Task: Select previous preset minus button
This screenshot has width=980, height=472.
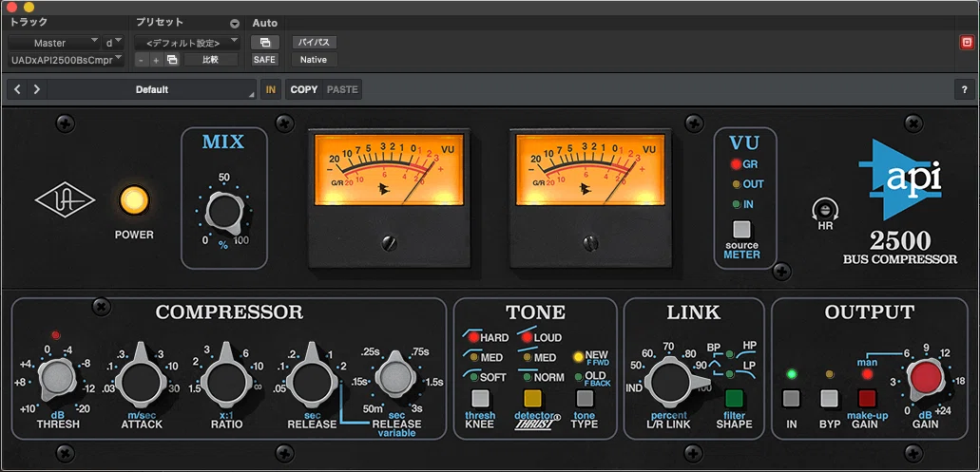Action: tap(142, 60)
